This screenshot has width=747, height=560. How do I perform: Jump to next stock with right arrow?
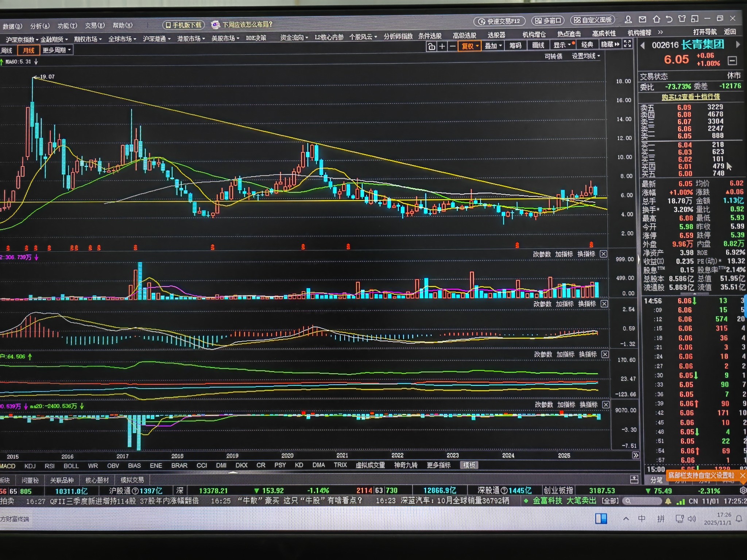(738, 44)
